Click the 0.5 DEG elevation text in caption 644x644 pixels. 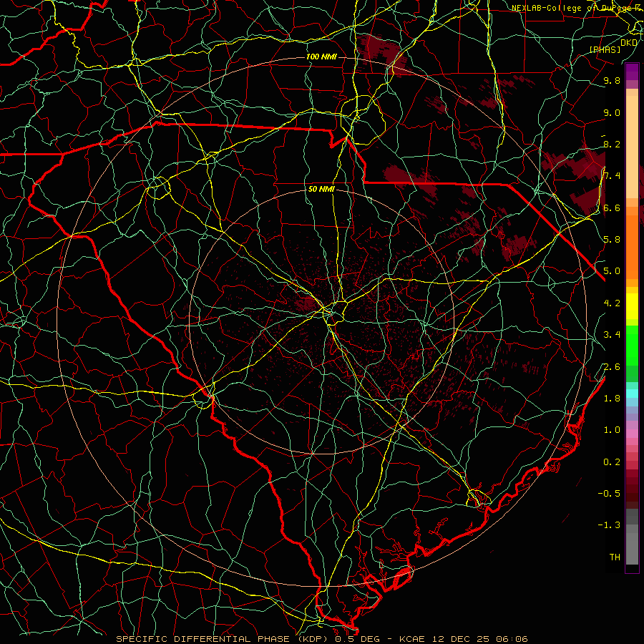(357, 639)
